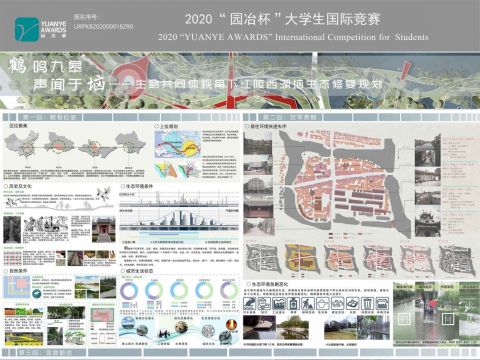This screenshot has width=480, height=360.
Task: Click the panda illustration on the wave ribbon
Action: 165,333
